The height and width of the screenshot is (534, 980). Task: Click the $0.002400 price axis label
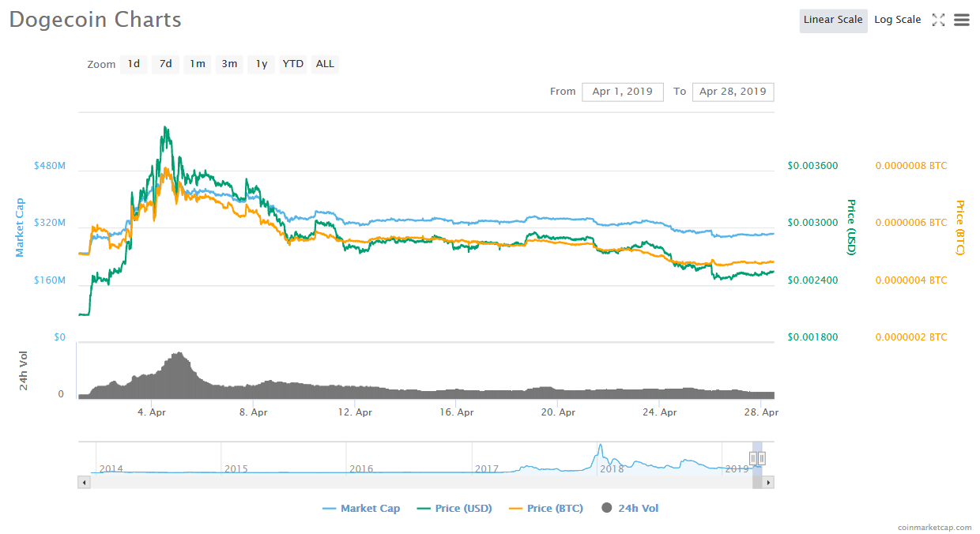point(812,280)
